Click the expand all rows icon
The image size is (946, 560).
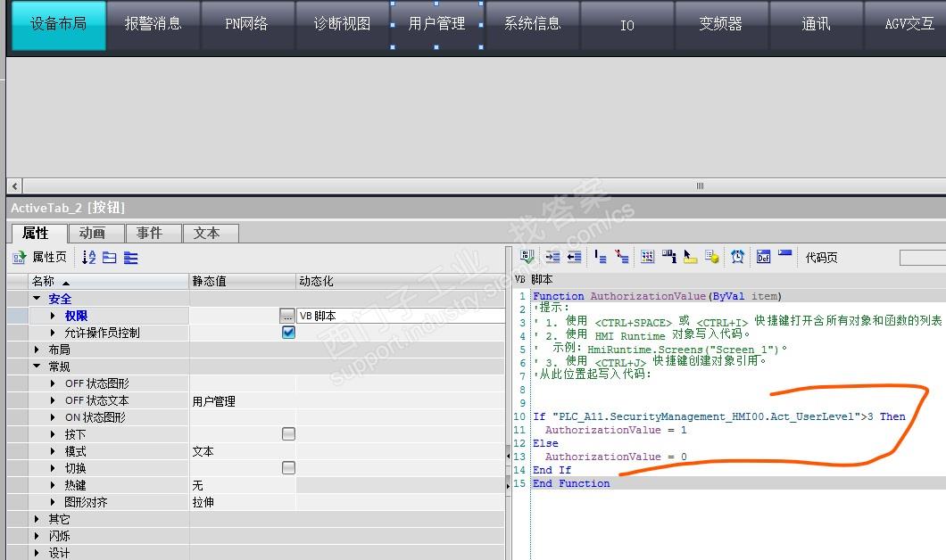pos(131,258)
